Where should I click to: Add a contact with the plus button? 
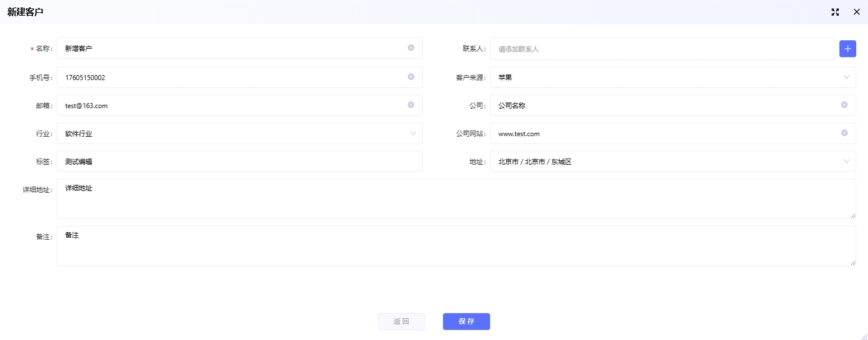847,49
